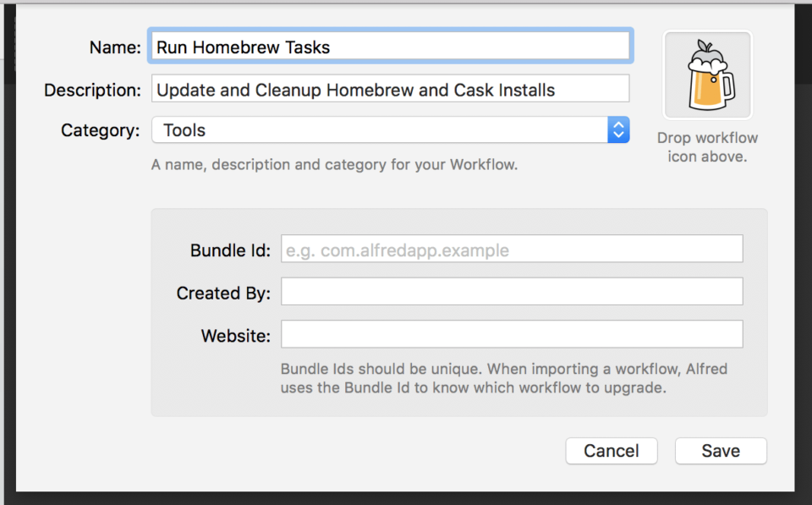Click the Name field with Run Homebrew Tasks
This screenshot has width=812, height=505.
pos(391,47)
